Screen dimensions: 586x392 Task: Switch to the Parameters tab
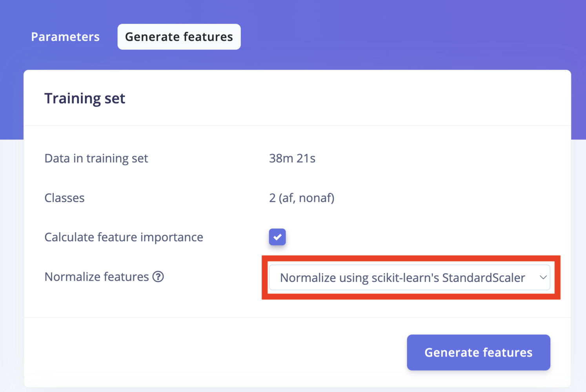tap(65, 37)
